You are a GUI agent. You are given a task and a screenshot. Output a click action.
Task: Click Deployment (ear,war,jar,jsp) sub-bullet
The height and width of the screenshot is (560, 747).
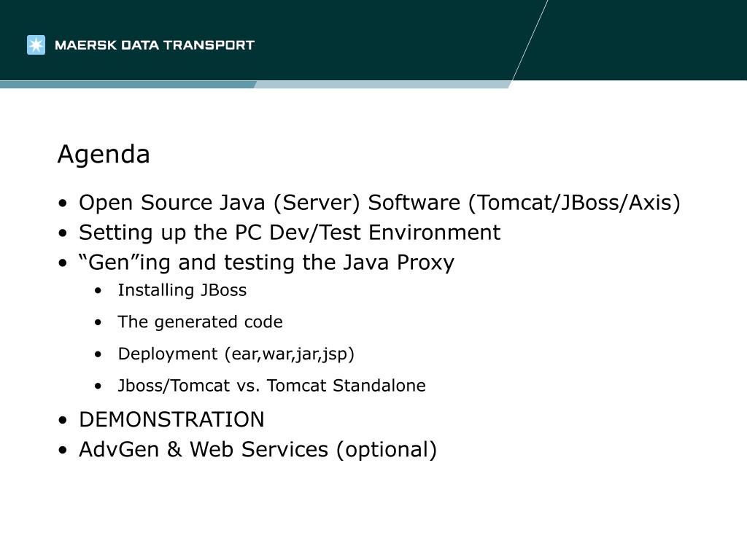(236, 354)
